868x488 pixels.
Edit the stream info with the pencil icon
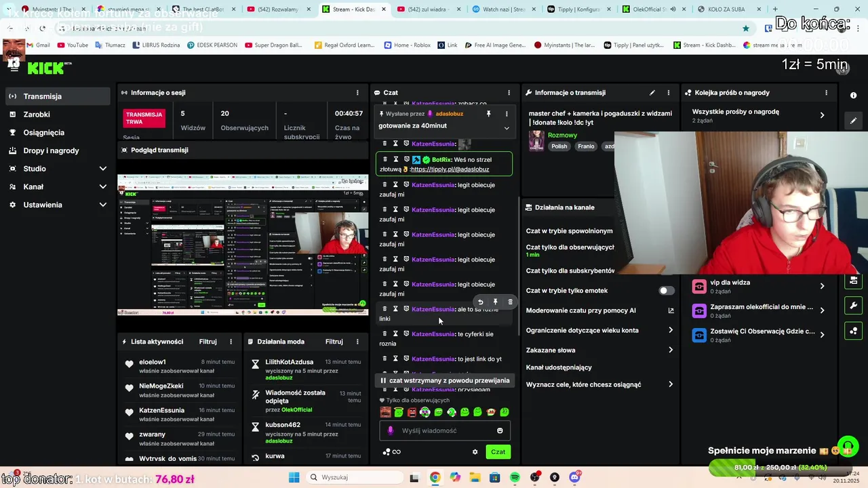(x=652, y=92)
